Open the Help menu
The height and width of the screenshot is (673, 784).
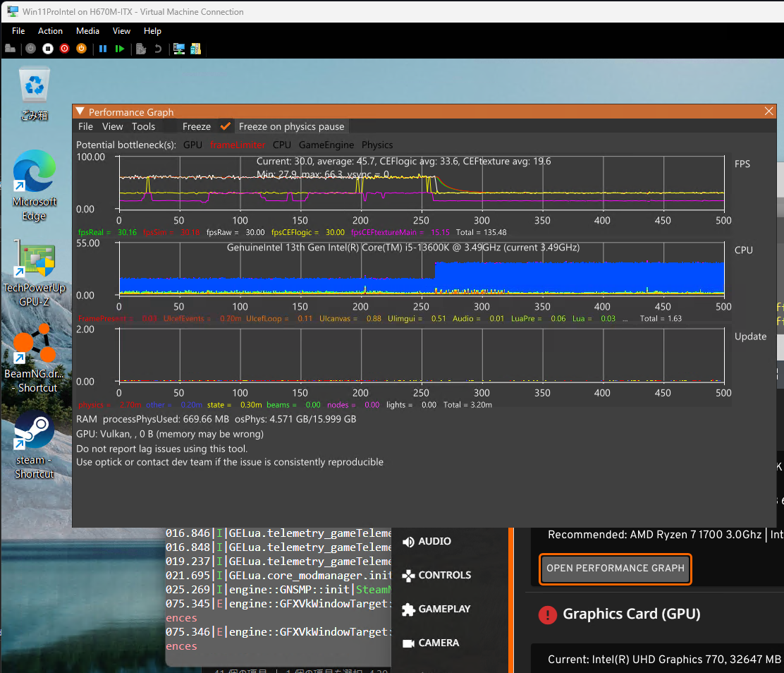tap(152, 30)
